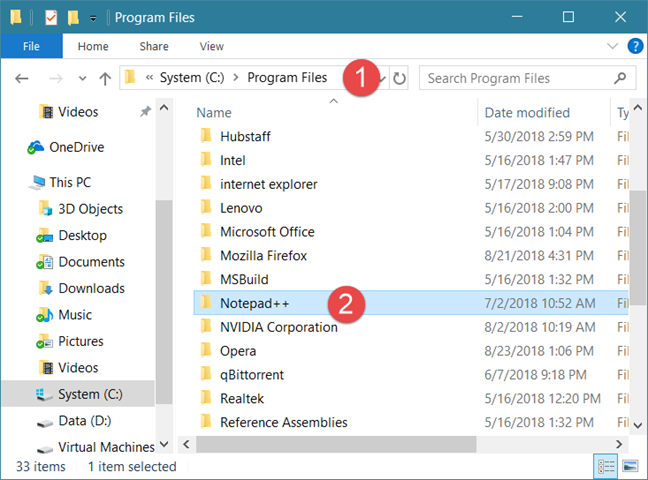Click the Properties icon in quick access toolbar
The image size is (648, 480).
51,17
